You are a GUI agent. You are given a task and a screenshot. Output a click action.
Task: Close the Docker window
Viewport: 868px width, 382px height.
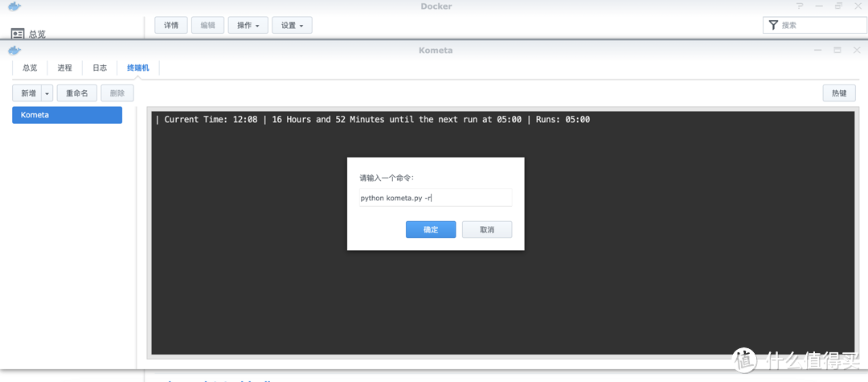pos(858,6)
